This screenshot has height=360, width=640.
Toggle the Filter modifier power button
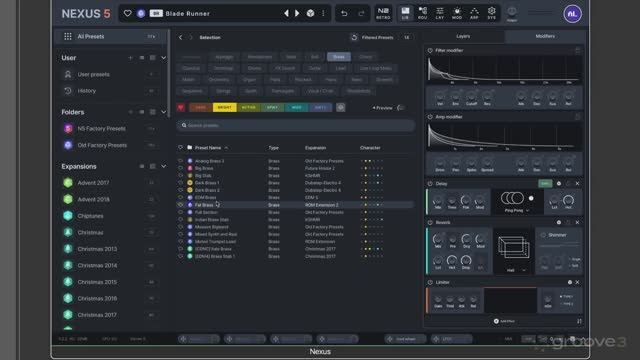tap(430, 50)
